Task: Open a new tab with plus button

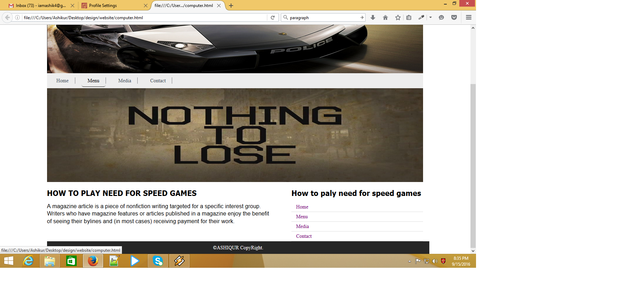Action: click(x=231, y=6)
